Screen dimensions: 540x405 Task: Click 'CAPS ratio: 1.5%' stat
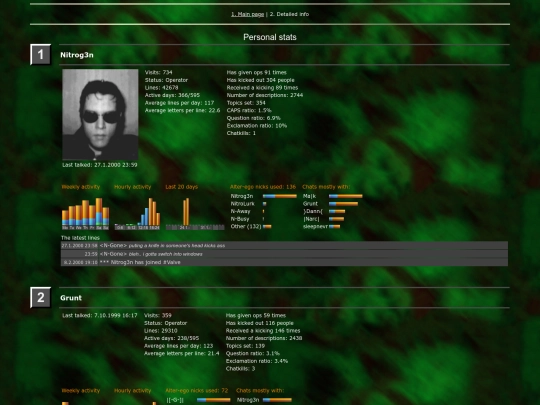[249, 110]
